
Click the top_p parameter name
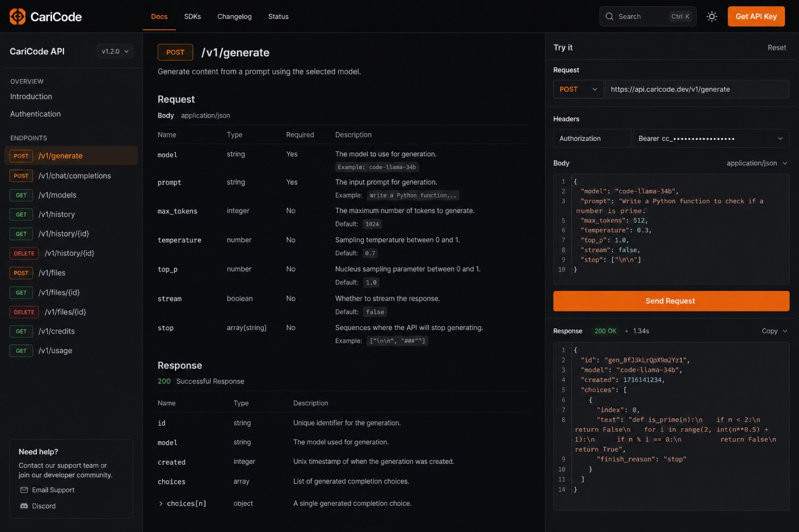point(167,269)
